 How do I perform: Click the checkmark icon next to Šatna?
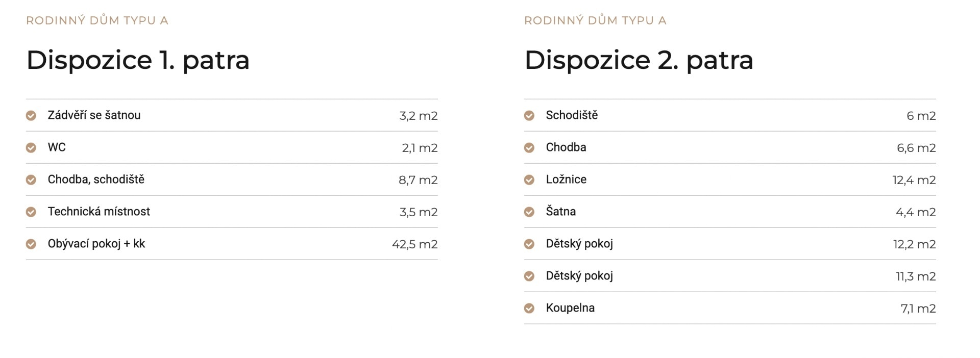click(529, 212)
